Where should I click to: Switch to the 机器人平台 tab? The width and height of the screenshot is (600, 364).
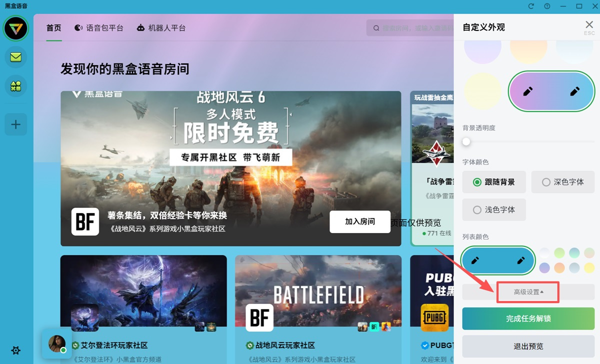pyautogui.click(x=161, y=28)
